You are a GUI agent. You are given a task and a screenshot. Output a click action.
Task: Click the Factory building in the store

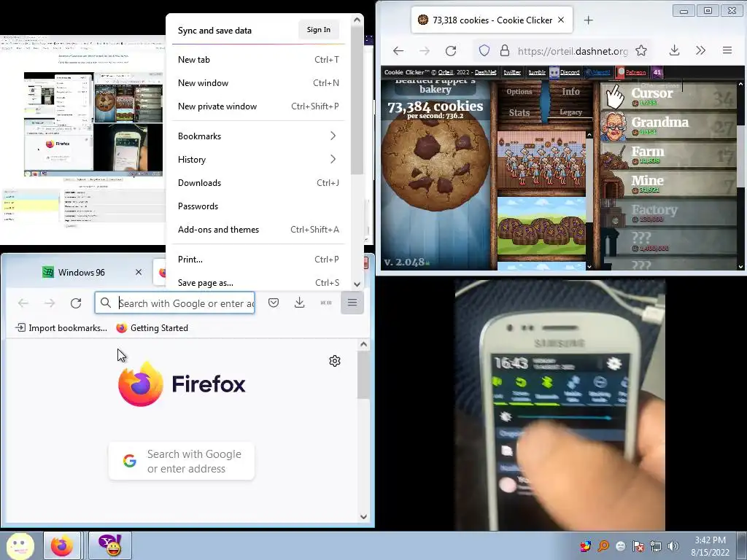click(669, 214)
